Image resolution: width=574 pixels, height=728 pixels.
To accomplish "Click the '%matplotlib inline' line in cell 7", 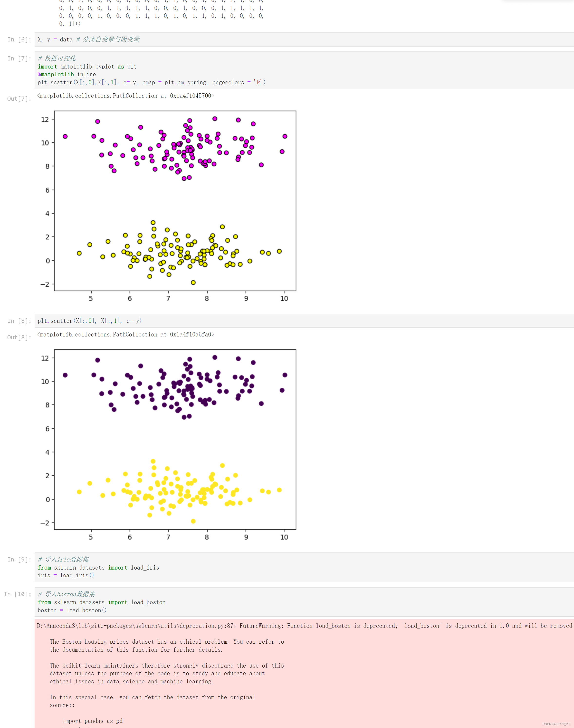I will point(67,74).
